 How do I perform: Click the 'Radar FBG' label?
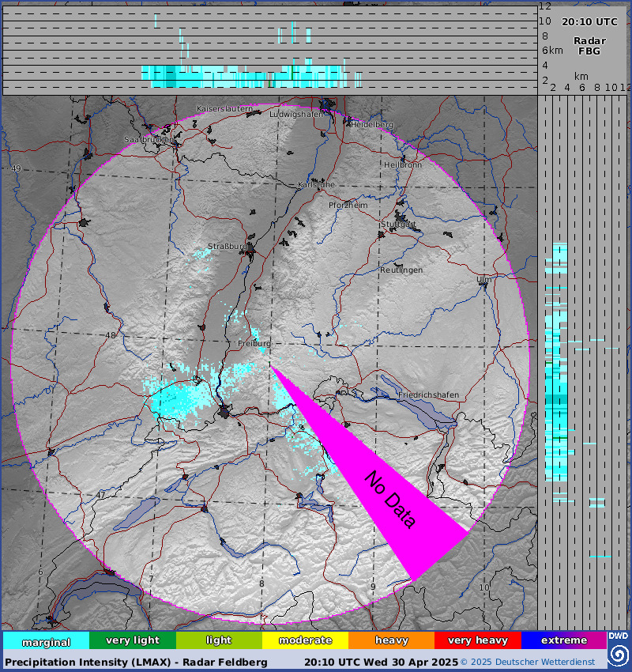[589, 46]
